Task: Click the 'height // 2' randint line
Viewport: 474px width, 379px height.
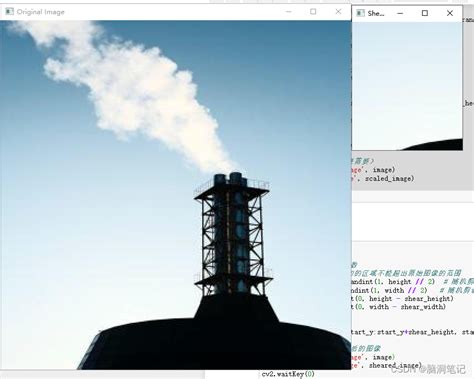Action: click(x=413, y=282)
